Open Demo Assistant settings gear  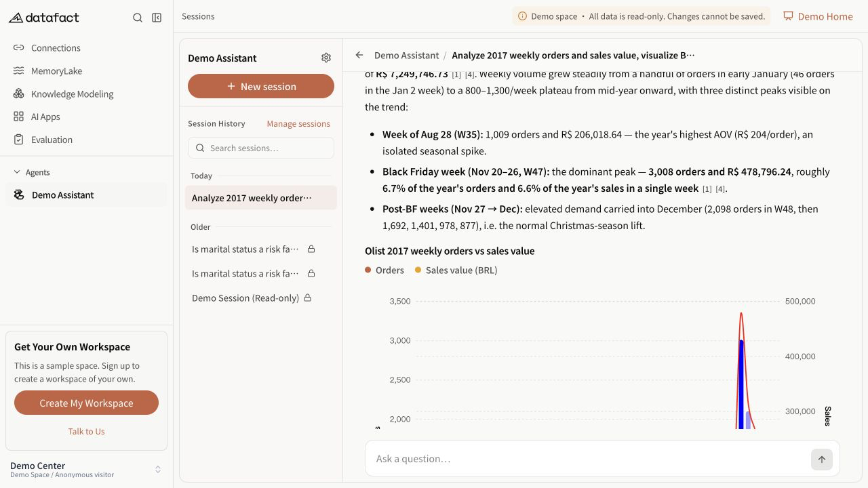point(326,58)
